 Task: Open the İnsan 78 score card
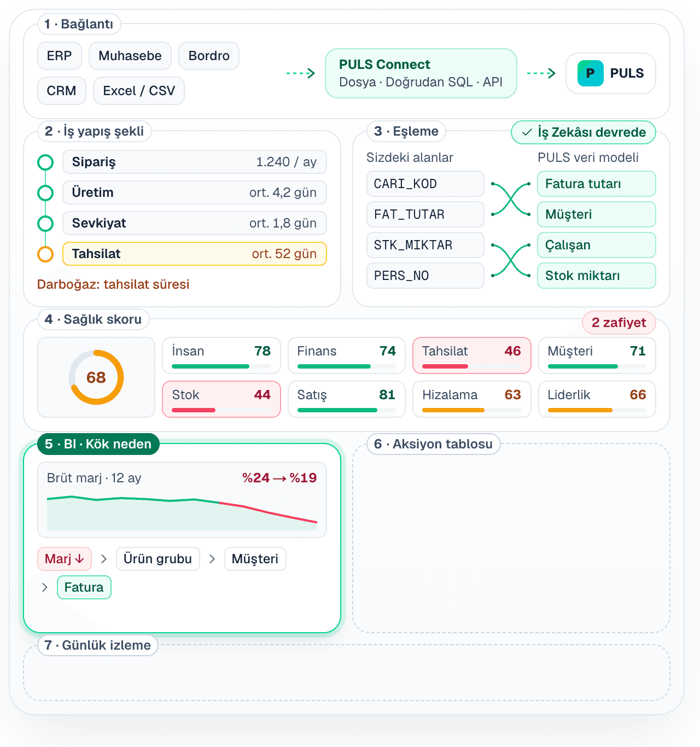(221, 355)
